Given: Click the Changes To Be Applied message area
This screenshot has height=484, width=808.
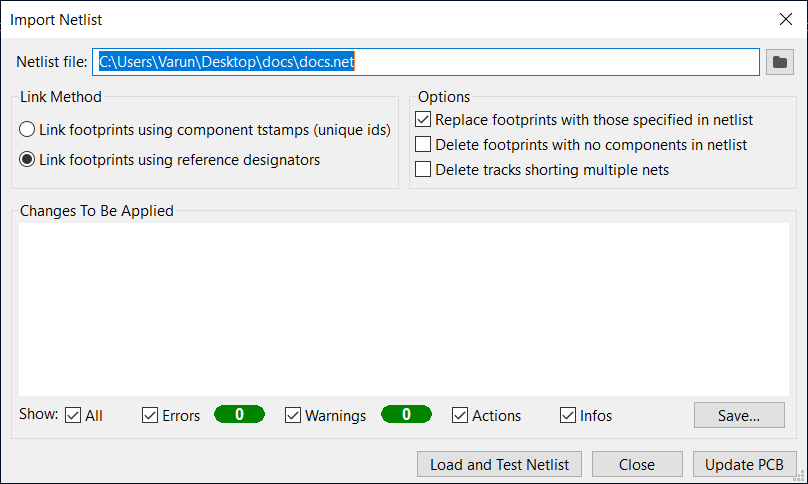Looking at the screenshot, I should click(403, 309).
